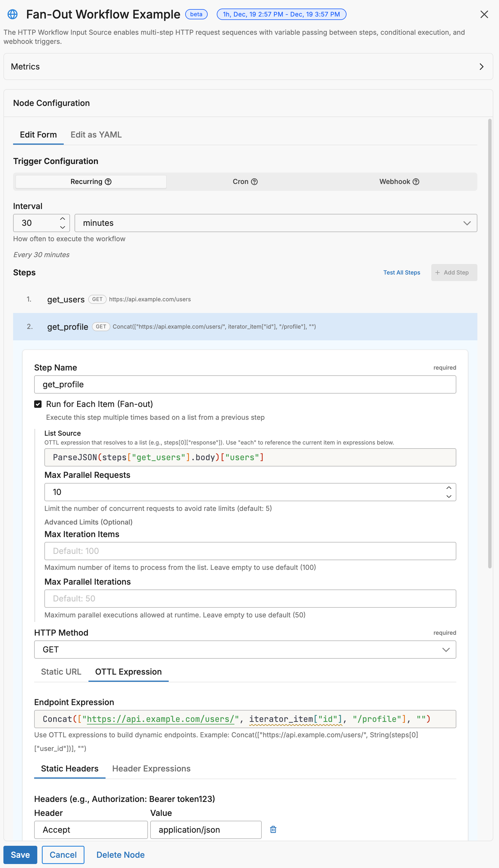Screen dimensions: 499x868
Task: Open the minutes interval unit dropdown
Action: click(275, 223)
